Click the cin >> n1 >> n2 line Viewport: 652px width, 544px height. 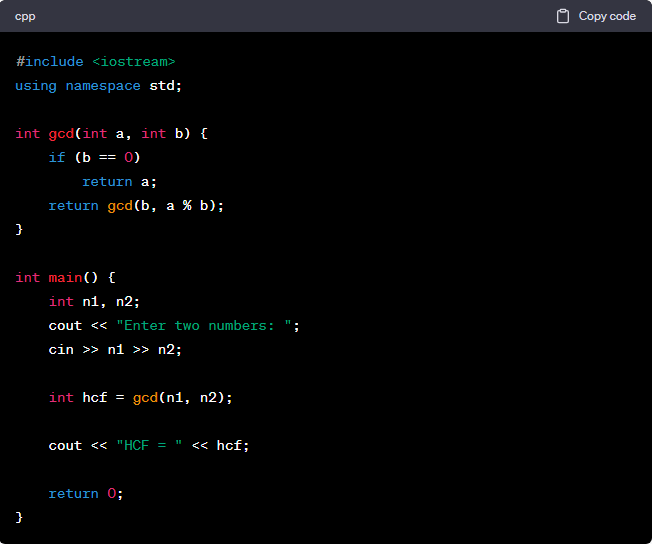coord(115,350)
